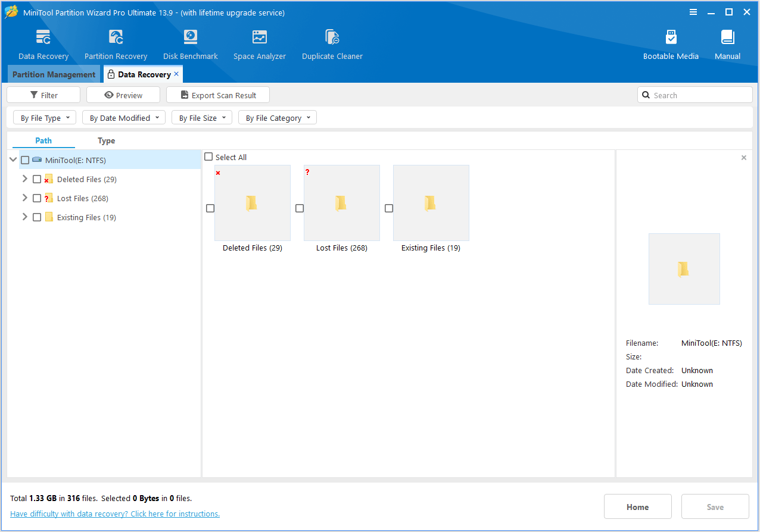Select the Existing Files (19) thumbnail

click(x=431, y=203)
